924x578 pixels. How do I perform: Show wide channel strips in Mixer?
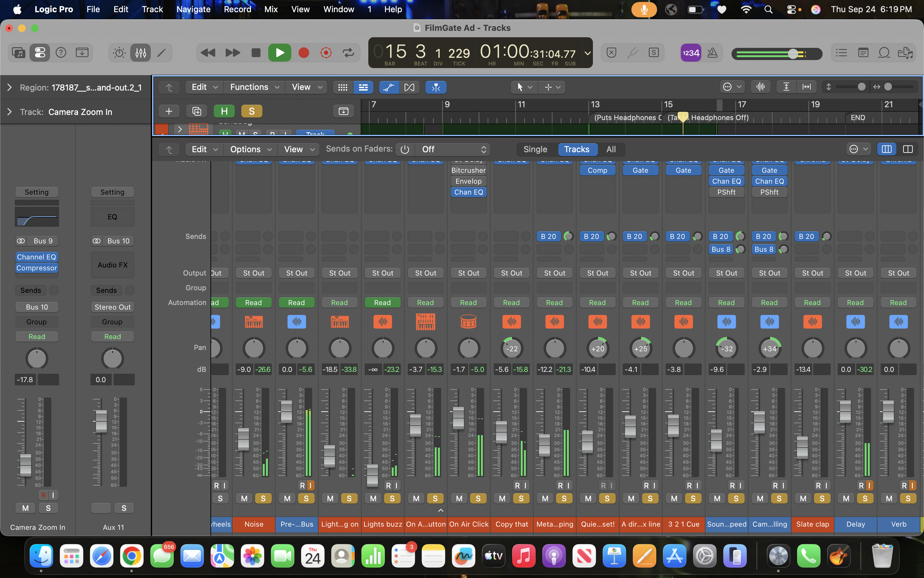pos(908,149)
